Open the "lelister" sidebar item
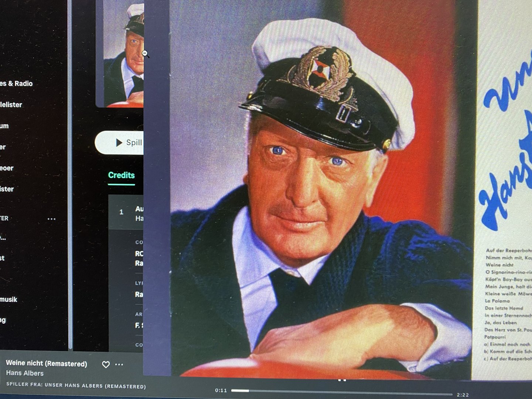532x399 pixels. click(11, 105)
